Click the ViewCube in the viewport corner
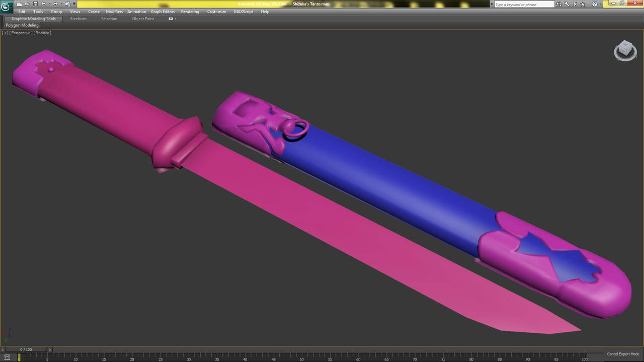The image size is (644, 362). pos(625,50)
